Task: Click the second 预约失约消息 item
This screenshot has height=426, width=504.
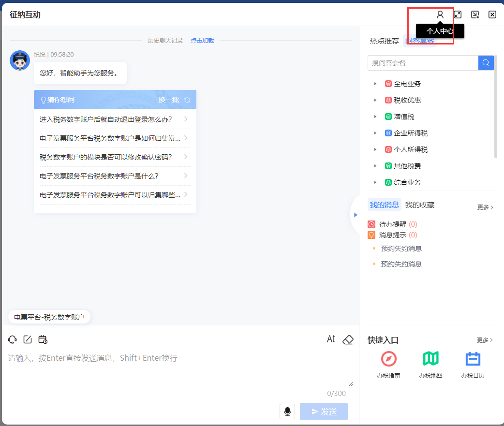Action: (x=401, y=264)
